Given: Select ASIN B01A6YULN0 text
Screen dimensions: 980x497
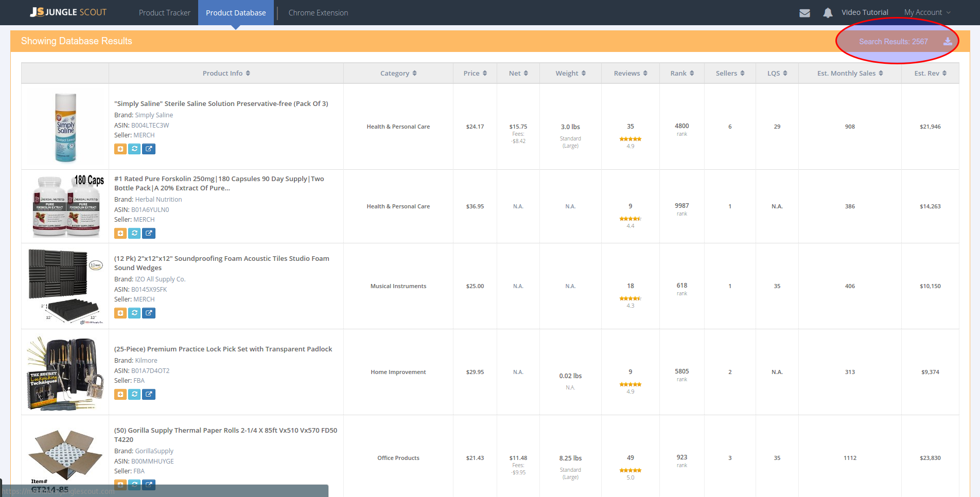Looking at the screenshot, I should [150, 210].
